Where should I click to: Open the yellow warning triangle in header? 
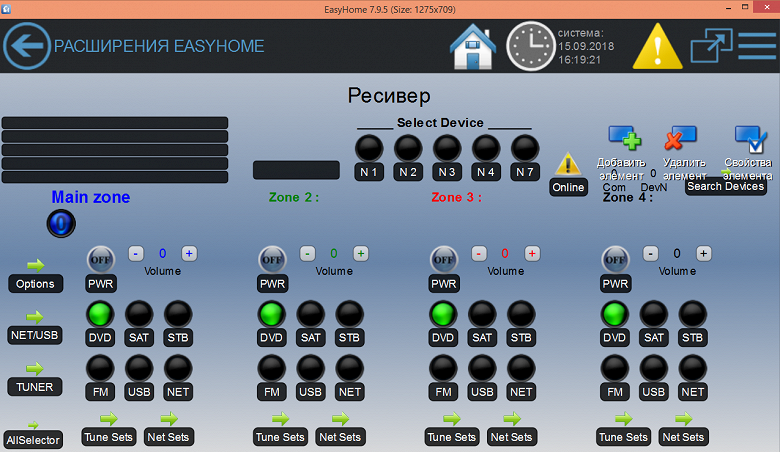point(658,46)
